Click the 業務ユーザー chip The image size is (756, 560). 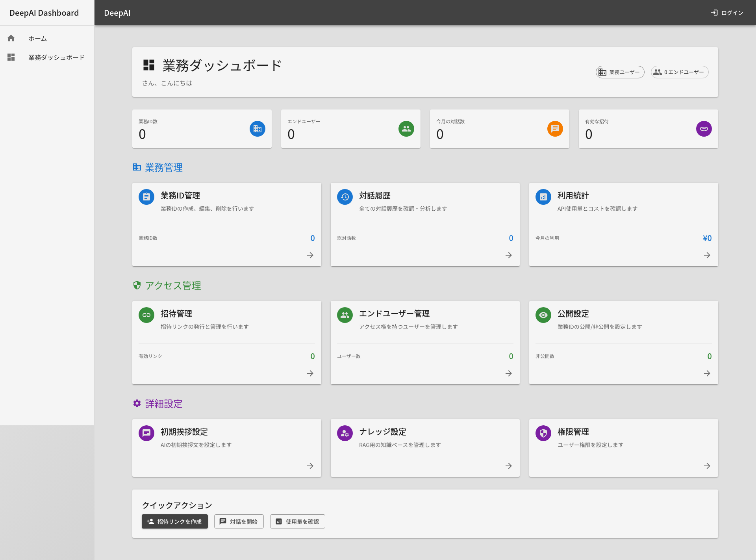click(x=620, y=72)
